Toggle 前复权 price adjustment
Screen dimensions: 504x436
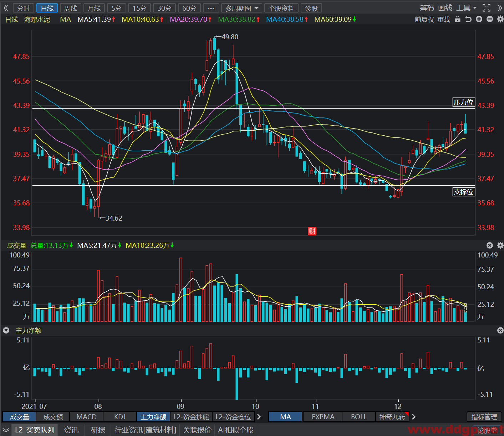click(424, 19)
